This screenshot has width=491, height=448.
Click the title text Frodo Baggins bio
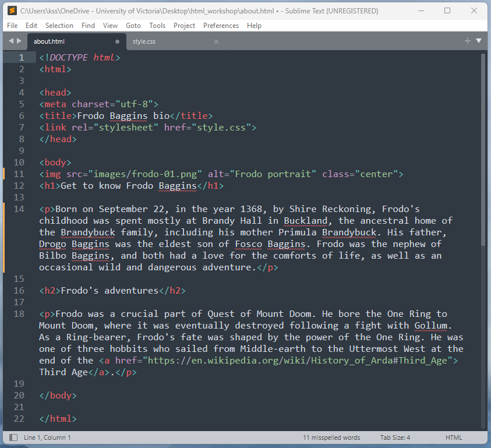coord(123,115)
